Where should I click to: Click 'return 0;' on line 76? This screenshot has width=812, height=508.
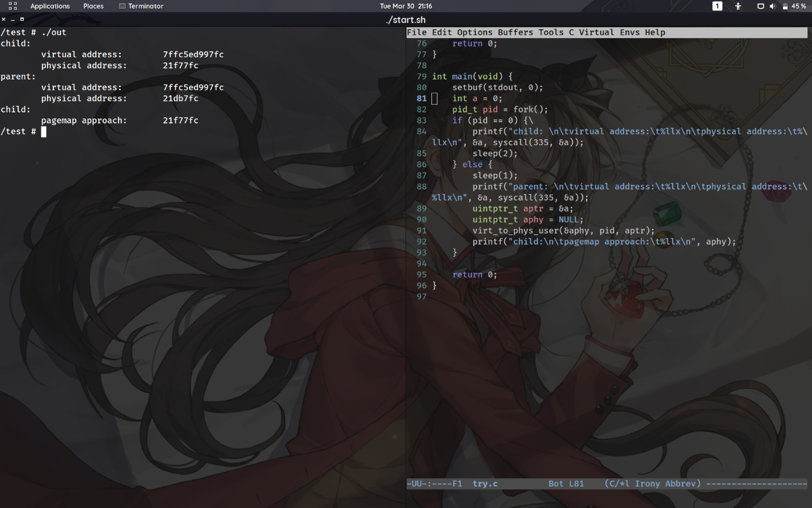pyautogui.click(x=475, y=43)
